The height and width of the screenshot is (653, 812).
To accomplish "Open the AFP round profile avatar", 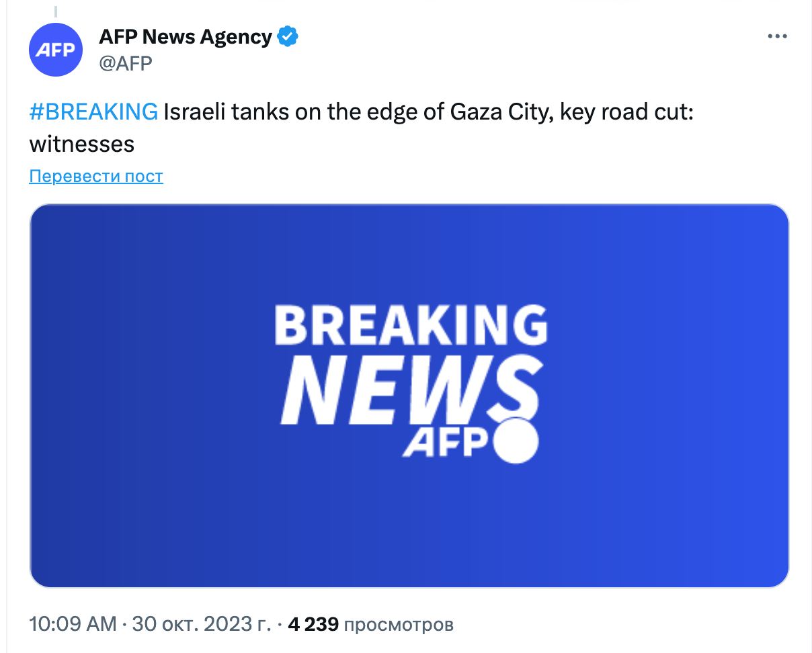I will coord(56,49).
